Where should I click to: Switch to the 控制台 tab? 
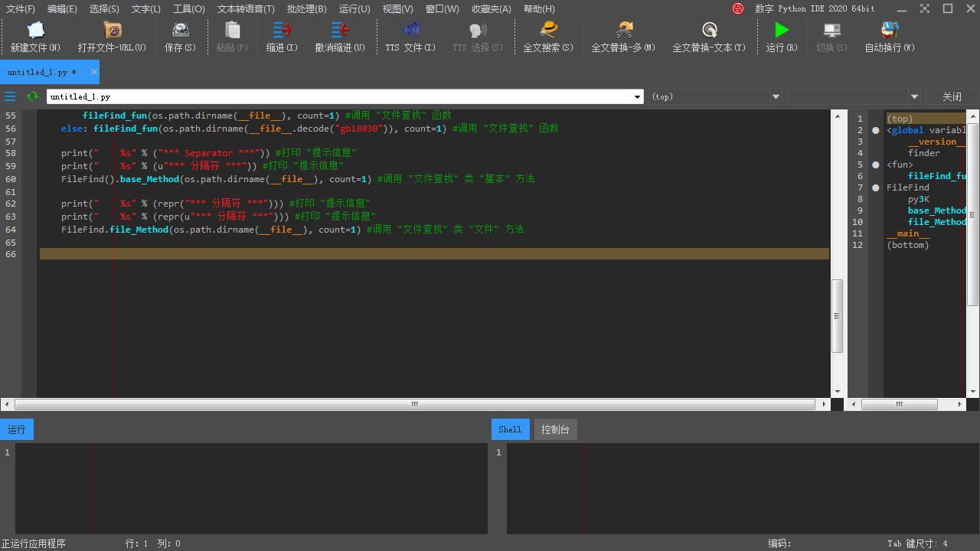pos(555,429)
